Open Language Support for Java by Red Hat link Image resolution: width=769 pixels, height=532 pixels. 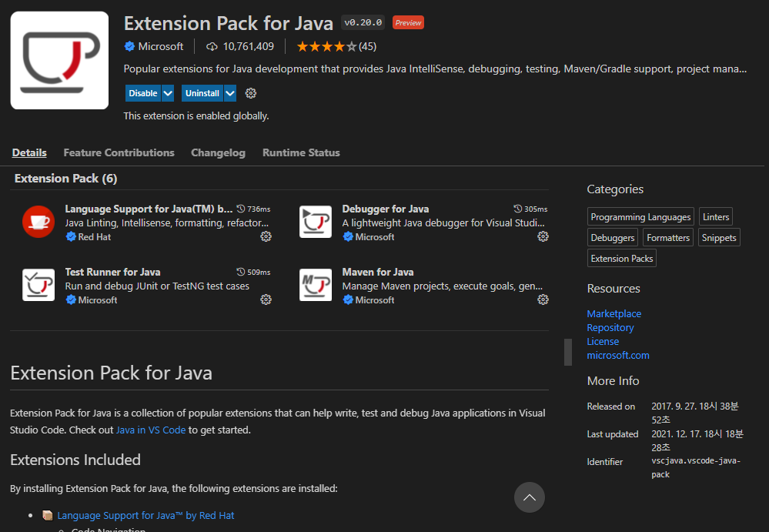tap(145, 515)
